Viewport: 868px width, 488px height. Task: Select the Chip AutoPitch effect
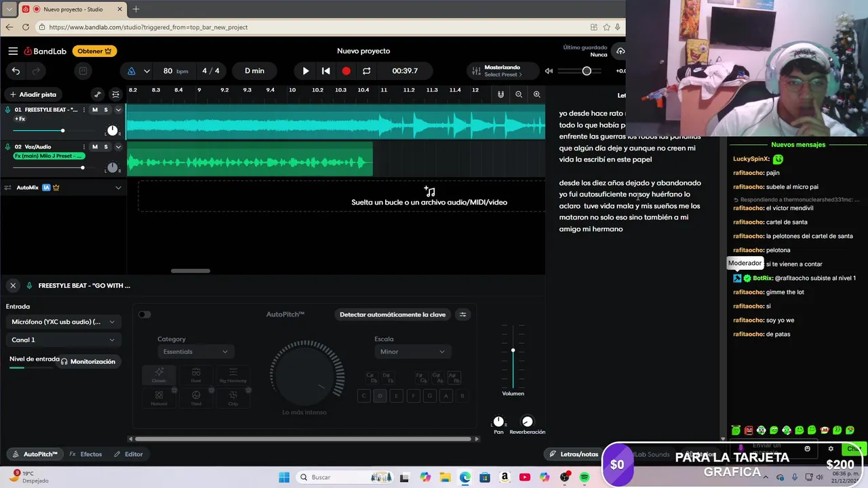233,398
